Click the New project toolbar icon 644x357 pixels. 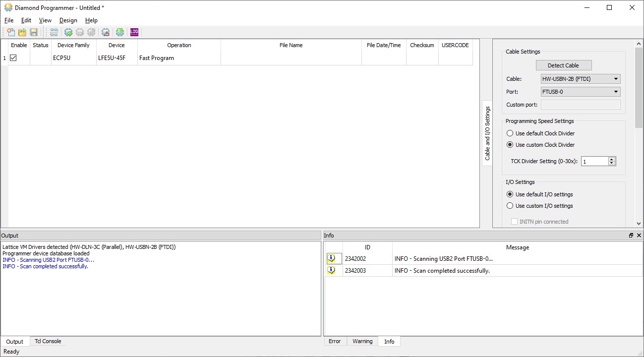point(11,32)
